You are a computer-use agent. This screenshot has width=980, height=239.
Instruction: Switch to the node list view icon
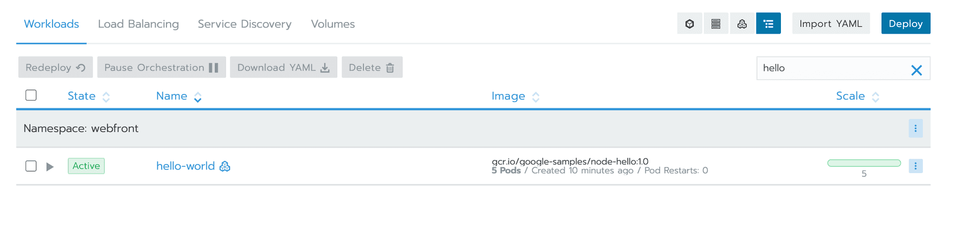[716, 23]
